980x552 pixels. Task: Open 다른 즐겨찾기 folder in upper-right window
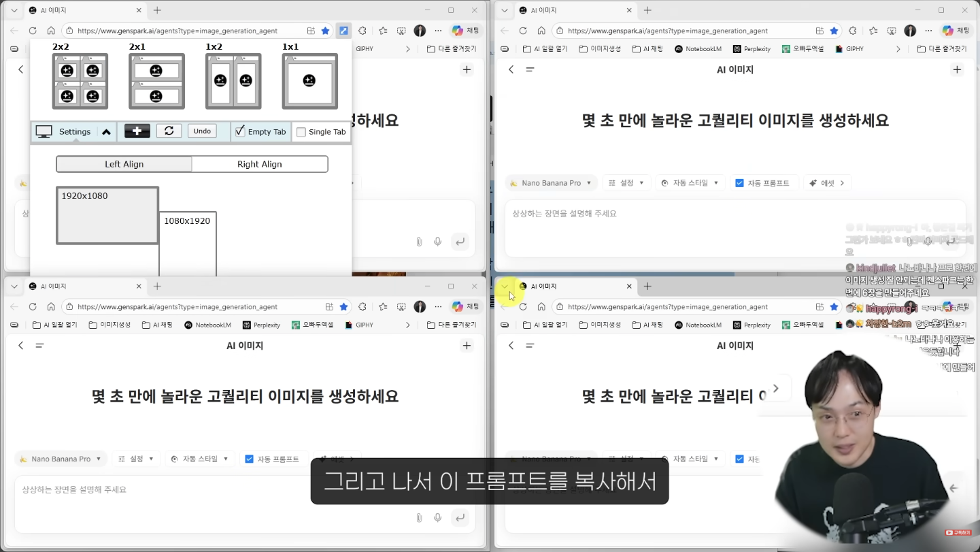[942, 49]
